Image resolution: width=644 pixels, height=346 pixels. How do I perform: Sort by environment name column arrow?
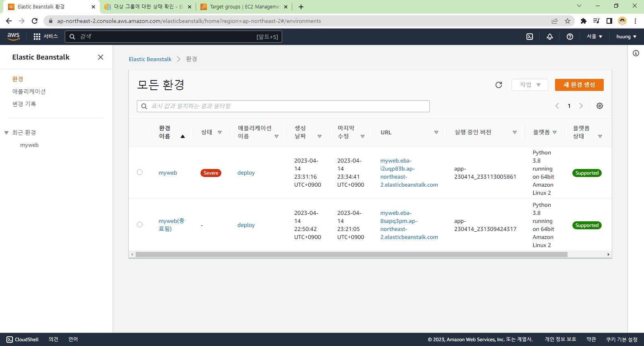pyautogui.click(x=183, y=136)
